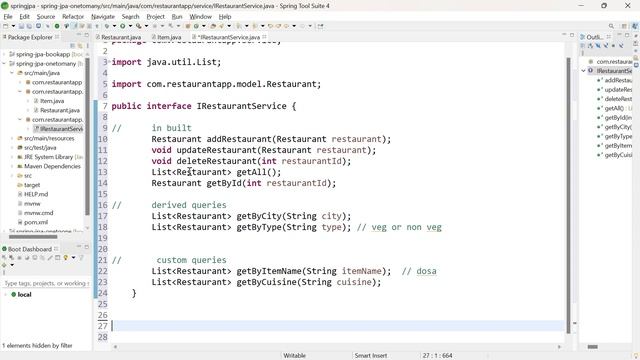Click the Run green play toolbar icon
Viewport: 640px width, 360px height.
pyautogui.click(x=122, y=26)
